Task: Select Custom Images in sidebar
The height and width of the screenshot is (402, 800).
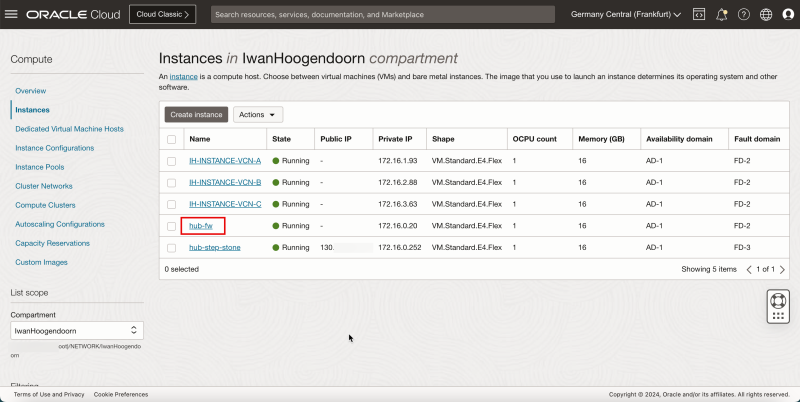Action: click(x=41, y=262)
